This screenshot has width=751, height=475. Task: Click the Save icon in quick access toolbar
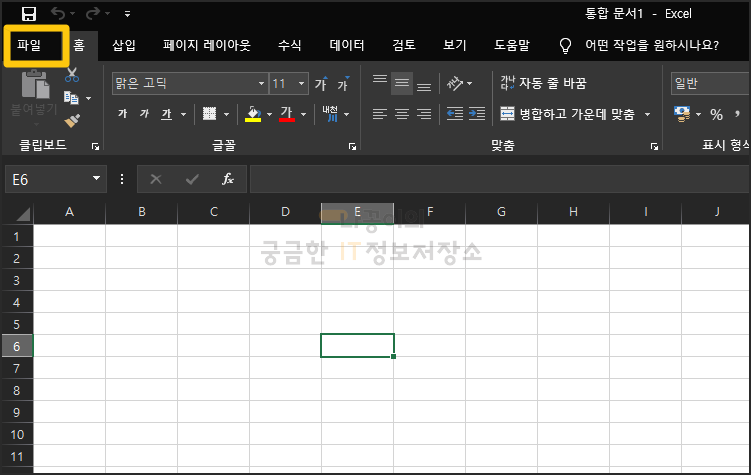[29, 14]
